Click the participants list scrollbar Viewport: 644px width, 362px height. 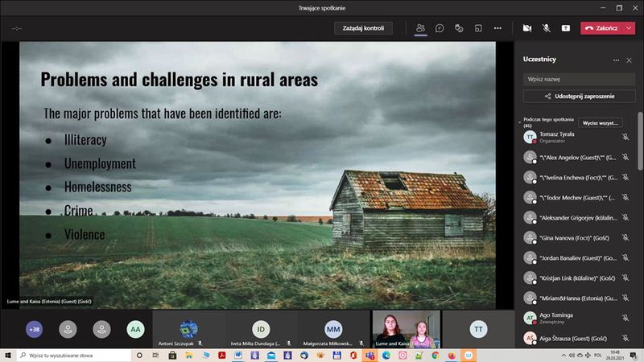(x=640, y=141)
